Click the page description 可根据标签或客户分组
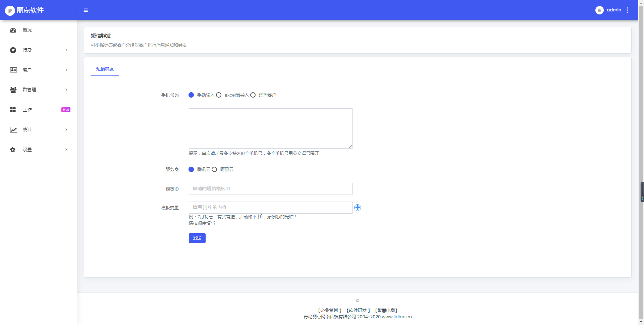 pyautogui.click(x=139, y=45)
